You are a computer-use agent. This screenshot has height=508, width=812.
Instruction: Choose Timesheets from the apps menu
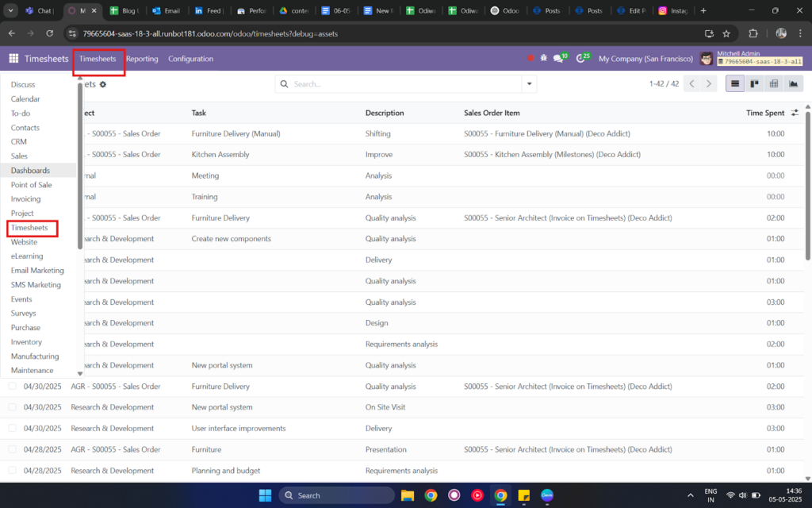tap(29, 228)
